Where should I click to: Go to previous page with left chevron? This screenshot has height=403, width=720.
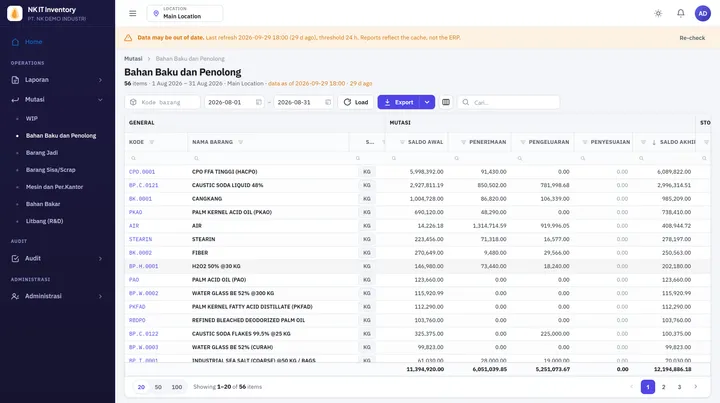(x=631, y=386)
